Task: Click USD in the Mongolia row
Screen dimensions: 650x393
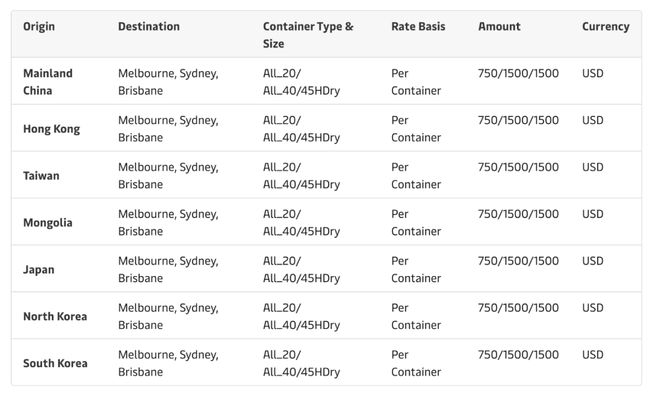Action: [592, 214]
